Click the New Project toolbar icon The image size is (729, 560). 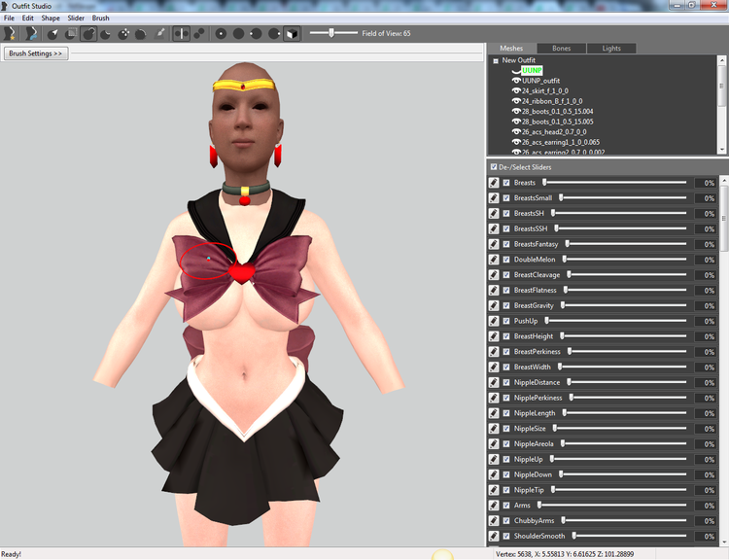click(x=10, y=33)
